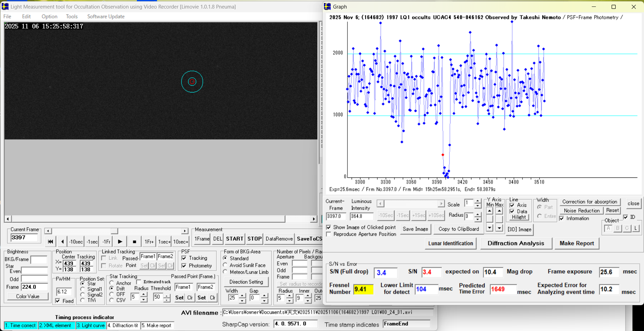
Task: Select Avoid Sunlit Face radio option
Action: pos(225,265)
